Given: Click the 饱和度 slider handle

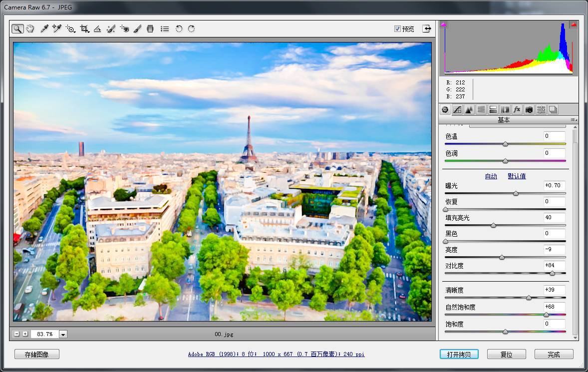Looking at the screenshot, I should pyautogui.click(x=506, y=332).
